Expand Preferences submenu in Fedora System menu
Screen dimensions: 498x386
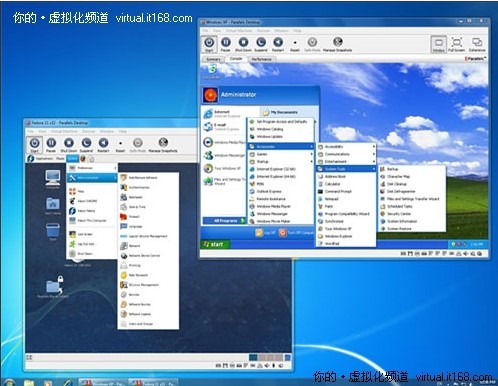pos(92,168)
